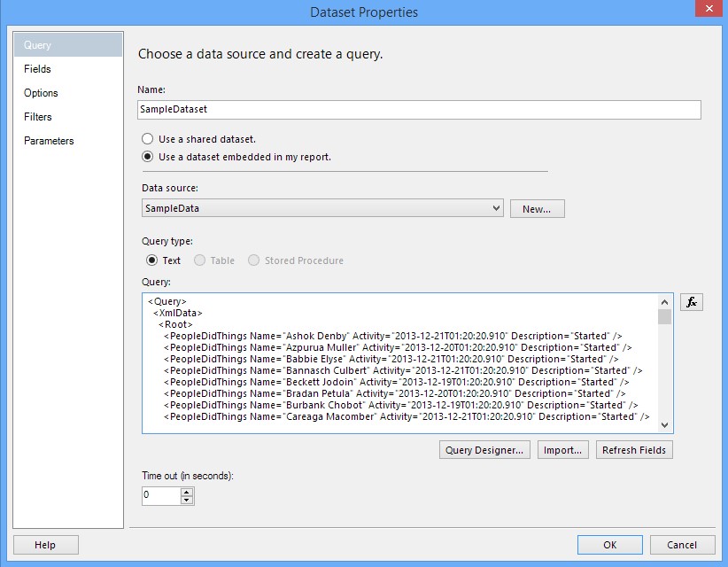Switch to the Query page
This screenshot has height=567, width=728.
tap(68, 45)
